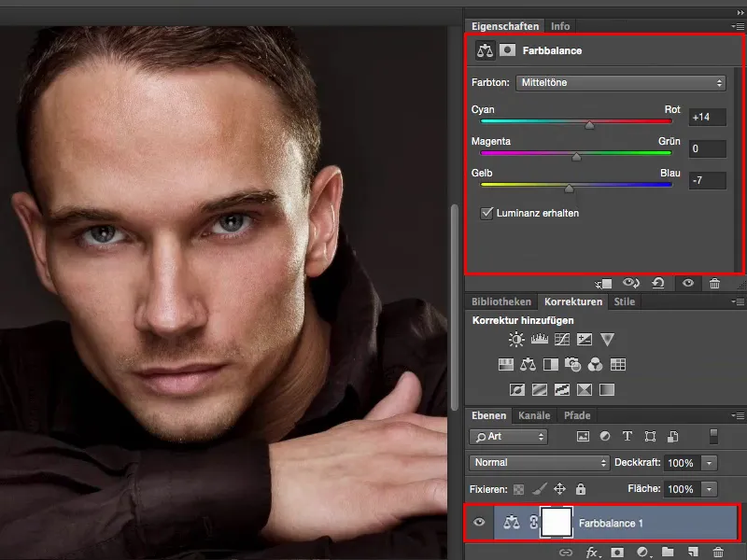Viewport: 747px width, 560px height.
Task: Add Vibrance adjustment (triangle icon)
Action: (x=607, y=339)
